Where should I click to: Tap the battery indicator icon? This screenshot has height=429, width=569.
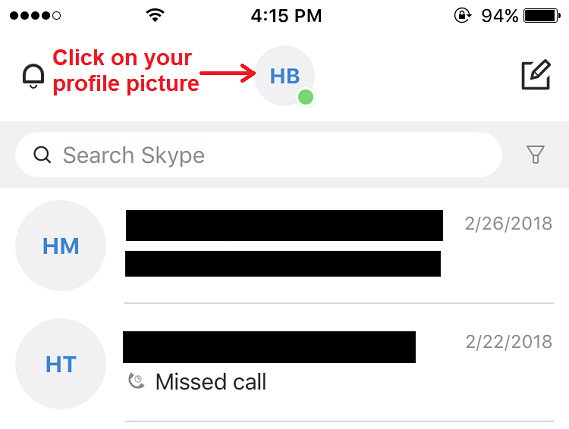pos(542,16)
